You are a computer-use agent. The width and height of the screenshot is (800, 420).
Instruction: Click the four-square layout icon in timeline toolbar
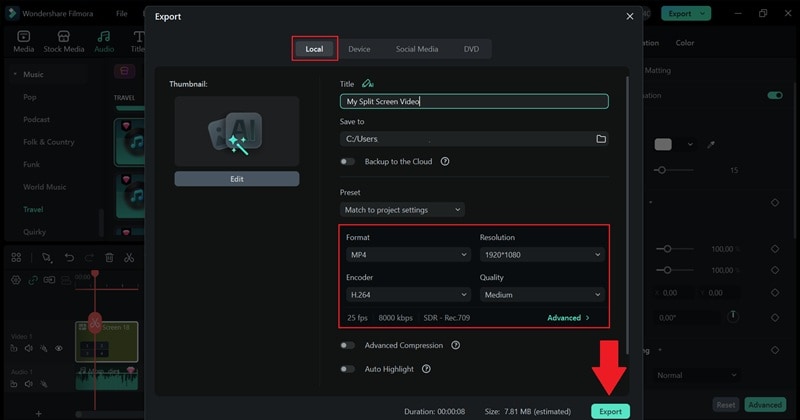click(x=16, y=258)
